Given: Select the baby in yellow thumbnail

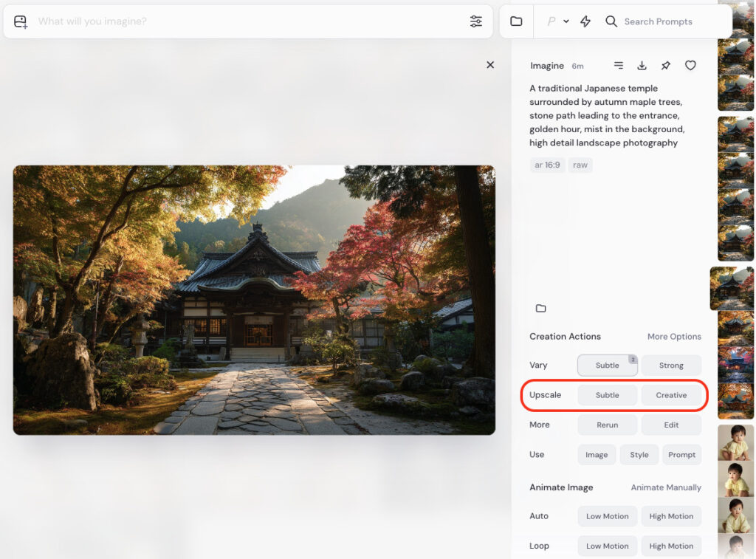Looking at the screenshot, I should pos(735,442).
